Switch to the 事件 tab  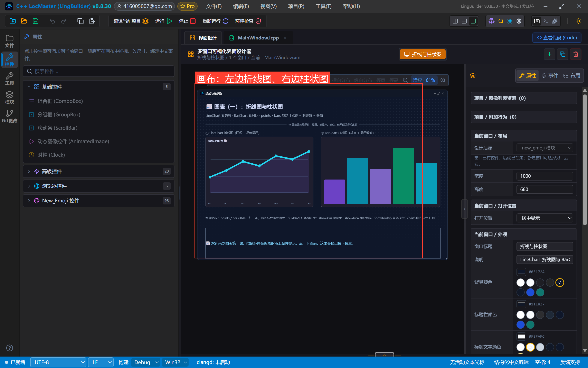[x=549, y=76]
